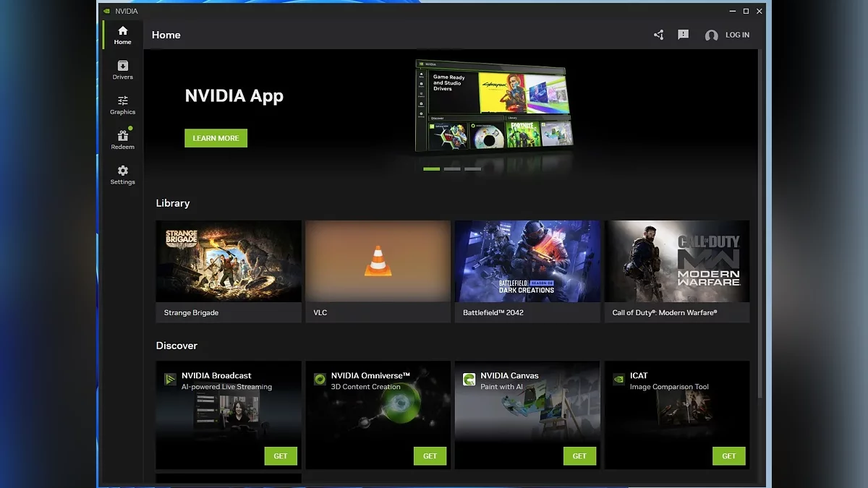Click the vertical scrollbar on right

click(x=760, y=224)
